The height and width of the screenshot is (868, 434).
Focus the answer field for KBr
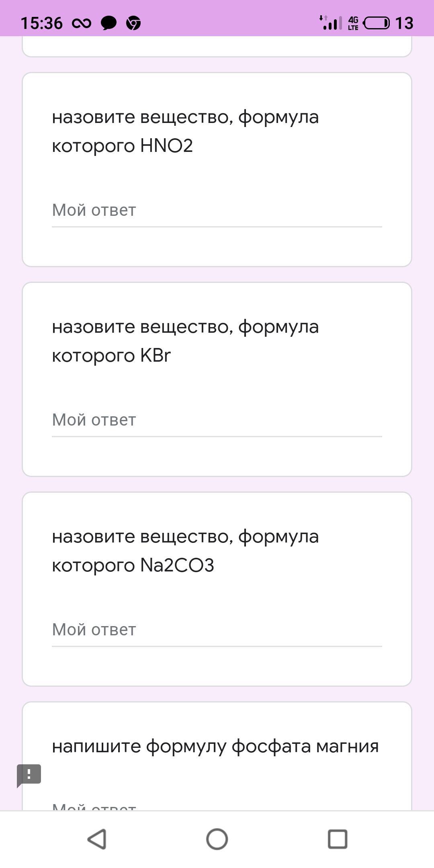click(x=217, y=420)
